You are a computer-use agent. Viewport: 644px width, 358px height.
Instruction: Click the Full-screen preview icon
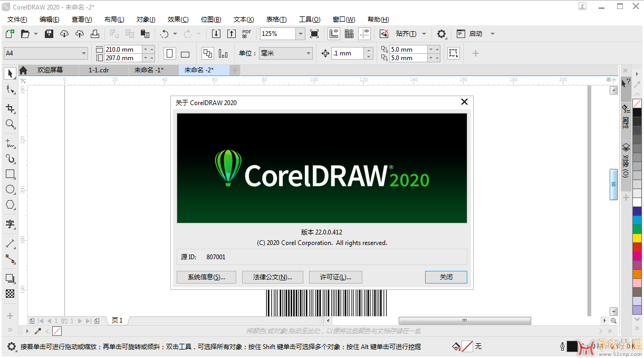click(x=314, y=34)
